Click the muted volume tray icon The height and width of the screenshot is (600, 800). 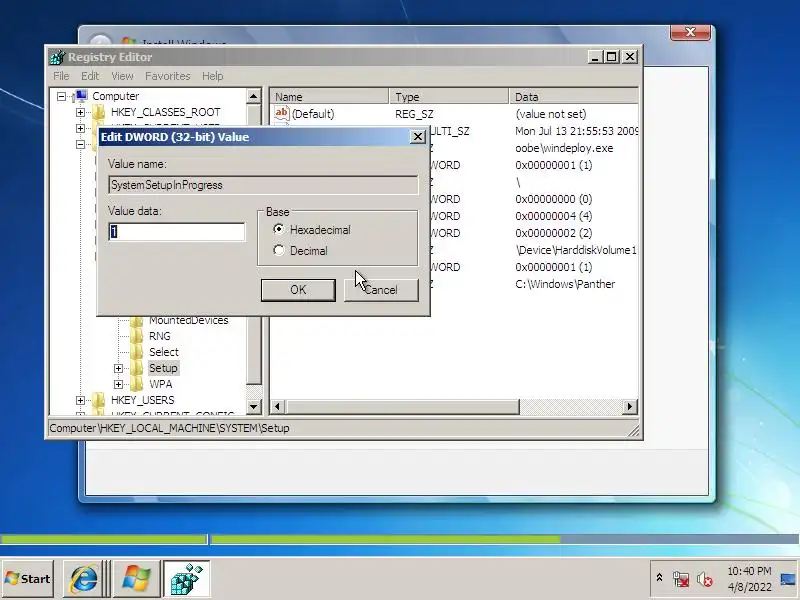pyautogui.click(x=705, y=579)
